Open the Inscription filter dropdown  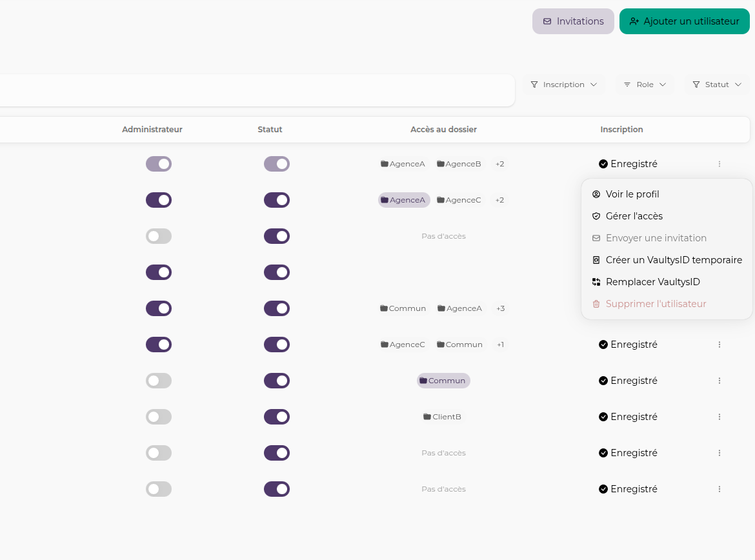tap(564, 85)
